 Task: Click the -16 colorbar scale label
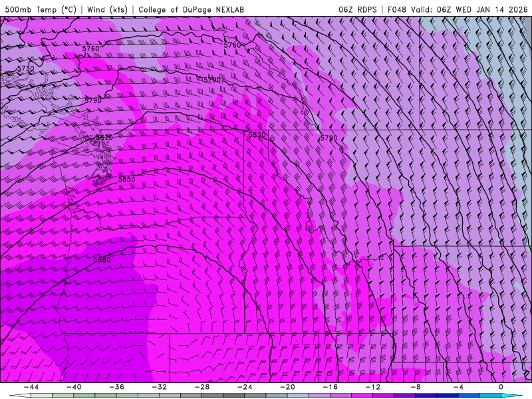point(330,387)
